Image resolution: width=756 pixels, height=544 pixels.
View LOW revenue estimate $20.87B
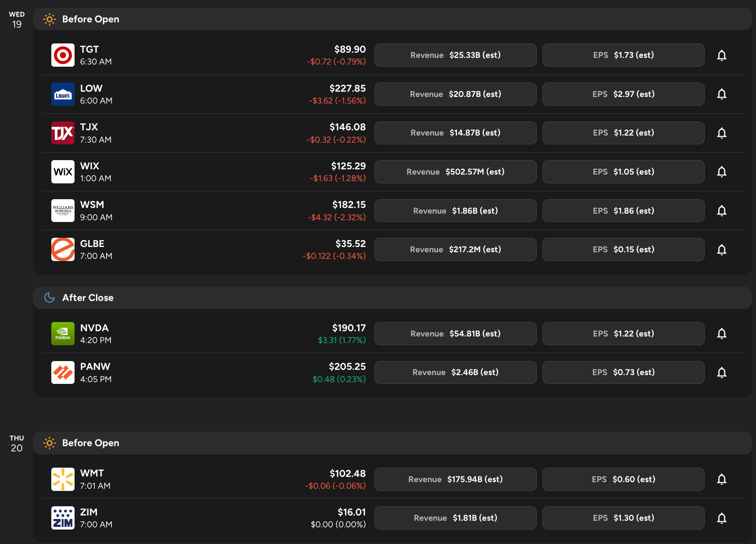click(x=455, y=94)
